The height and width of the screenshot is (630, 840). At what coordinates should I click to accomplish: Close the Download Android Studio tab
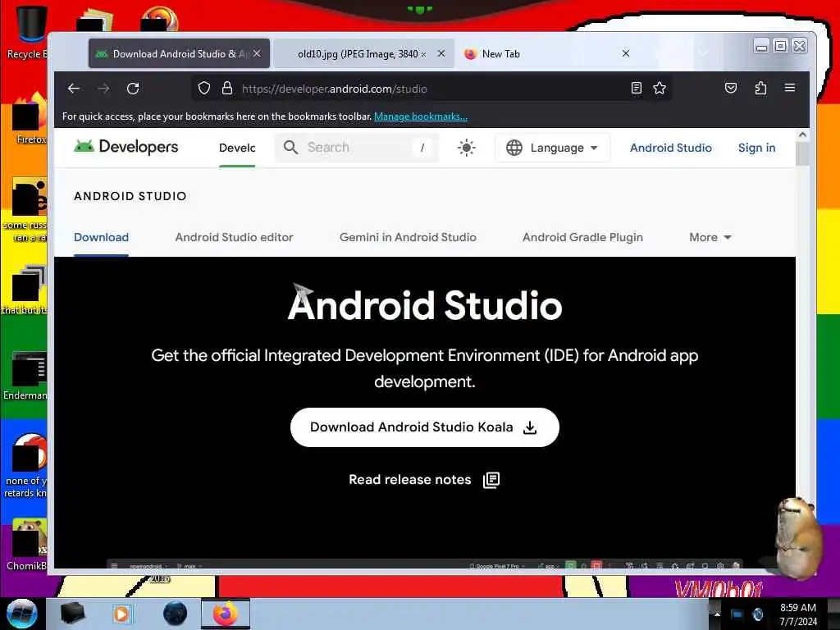point(257,53)
